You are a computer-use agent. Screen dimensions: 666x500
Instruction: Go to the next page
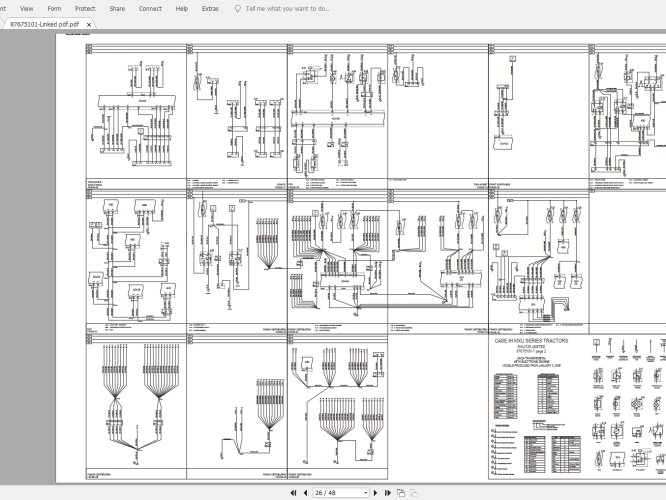375,492
